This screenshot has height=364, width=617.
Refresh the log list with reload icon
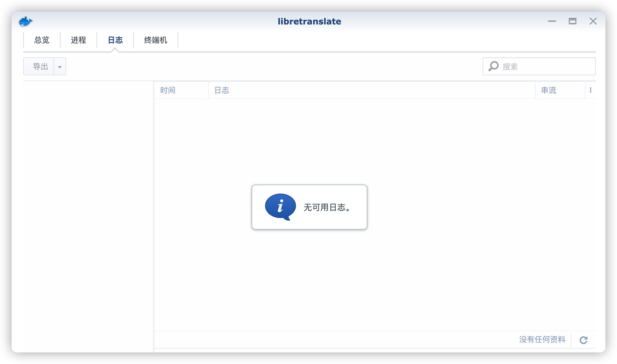click(x=584, y=340)
